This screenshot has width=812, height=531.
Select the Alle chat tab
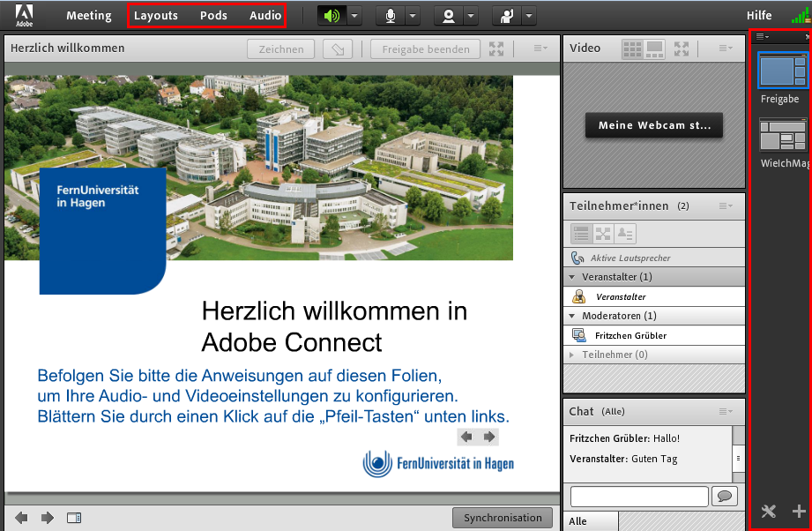pyautogui.click(x=591, y=521)
